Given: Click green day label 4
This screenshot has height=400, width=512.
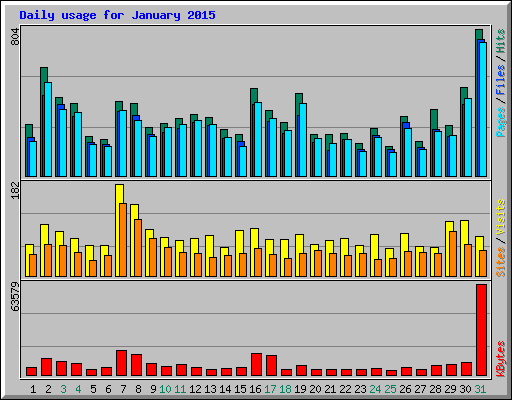Looking at the screenshot, I should [x=78, y=389].
